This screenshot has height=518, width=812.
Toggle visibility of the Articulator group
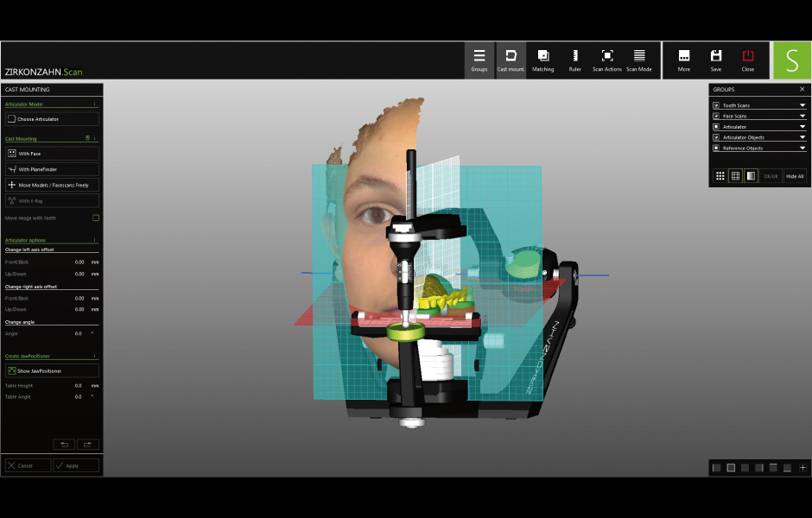(716, 127)
